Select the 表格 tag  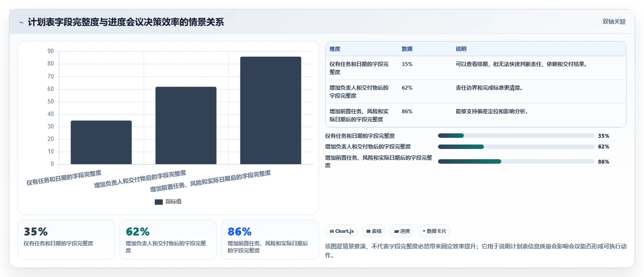(x=374, y=231)
